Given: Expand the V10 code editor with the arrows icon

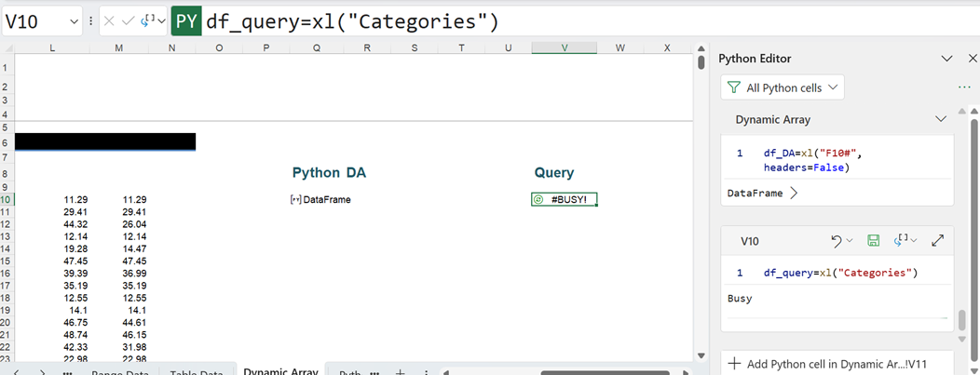Looking at the screenshot, I should pos(937,241).
